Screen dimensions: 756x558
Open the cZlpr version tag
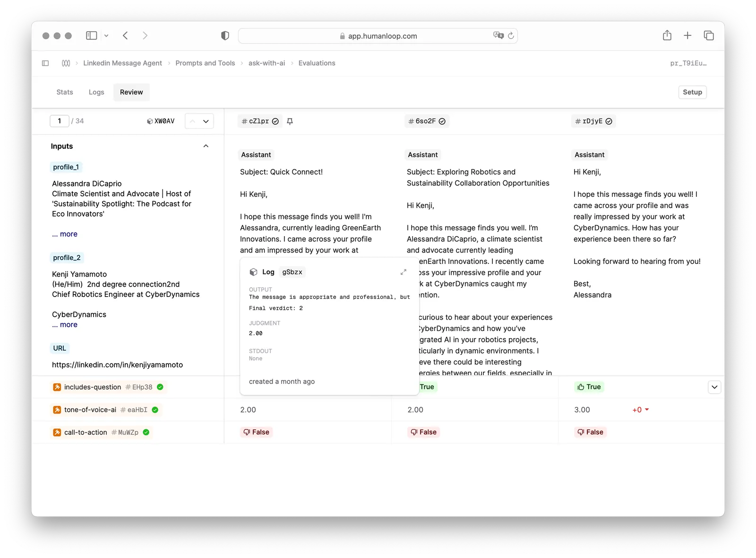pos(260,121)
